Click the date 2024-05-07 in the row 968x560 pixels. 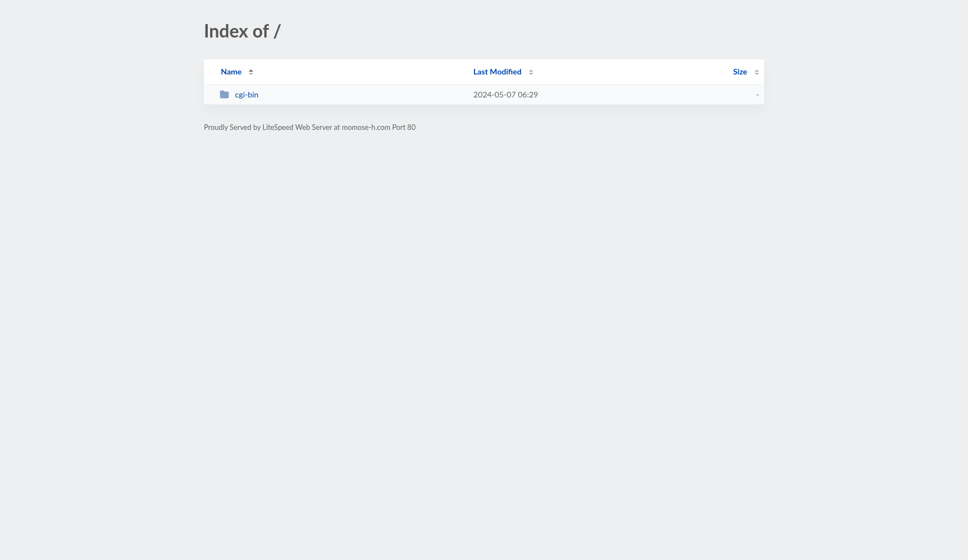(x=494, y=95)
